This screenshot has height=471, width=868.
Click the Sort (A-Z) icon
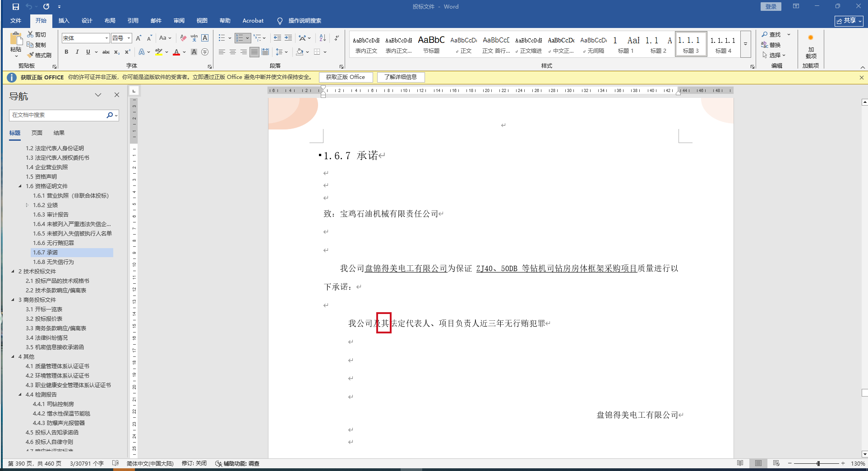pos(323,38)
